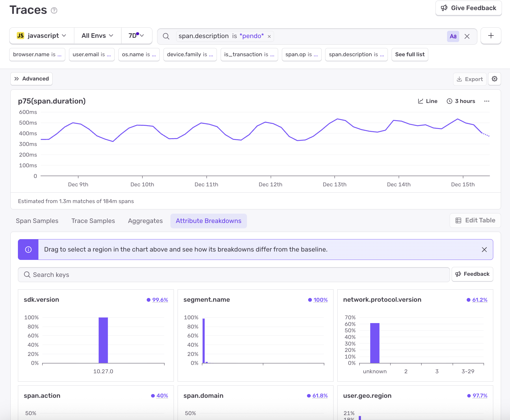Switch to the Aggregates tab
Screen dimensions: 510x420
pyautogui.click(x=145, y=221)
